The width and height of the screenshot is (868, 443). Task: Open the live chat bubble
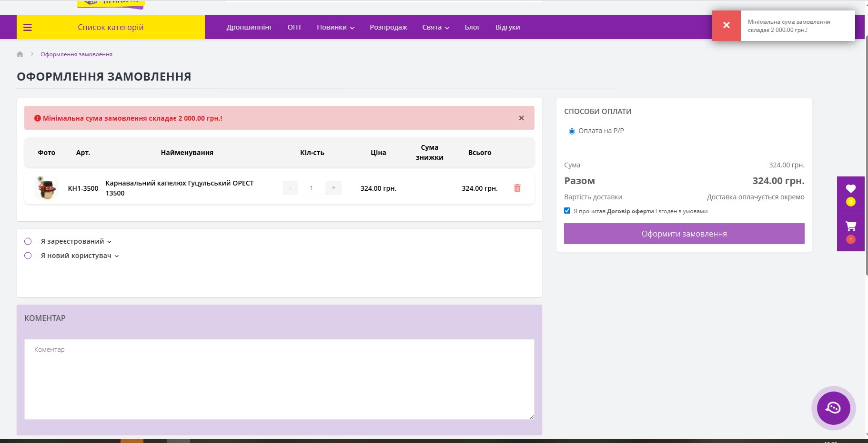click(833, 408)
